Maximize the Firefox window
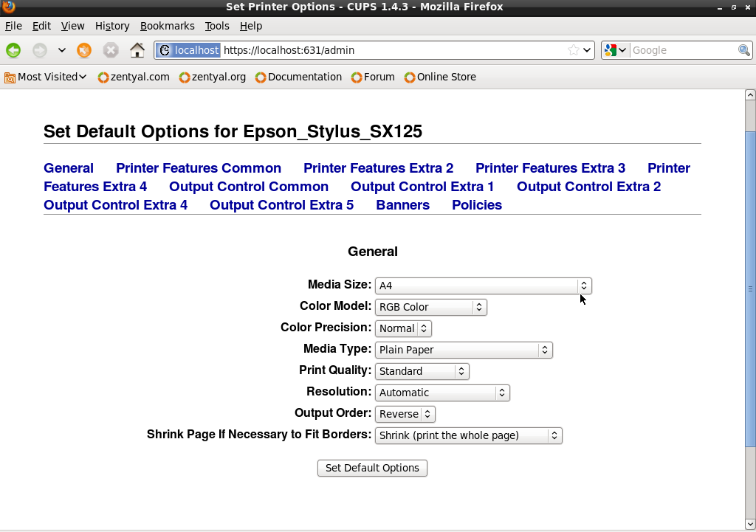 click(x=734, y=7)
